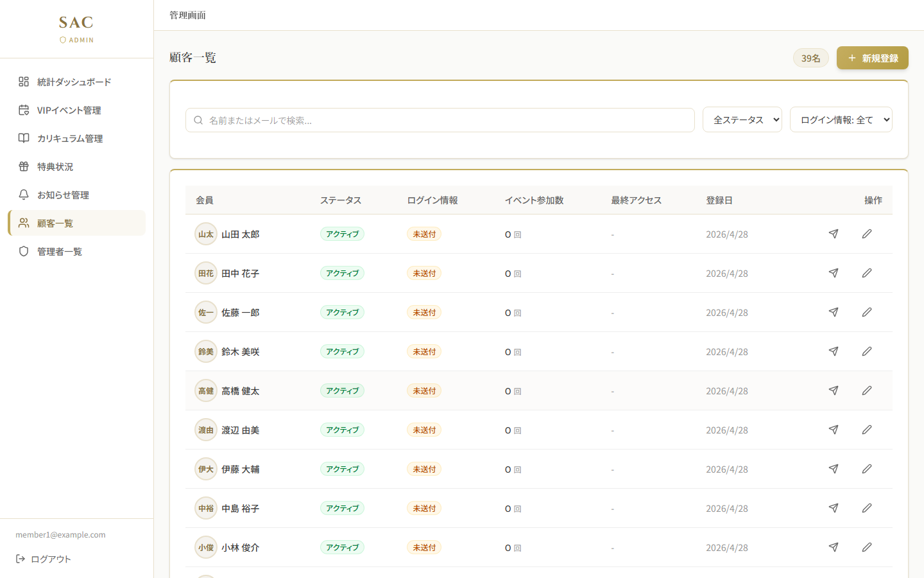The width and height of the screenshot is (924, 578).
Task: Send login info to 小林 俊介
Action: (834, 547)
